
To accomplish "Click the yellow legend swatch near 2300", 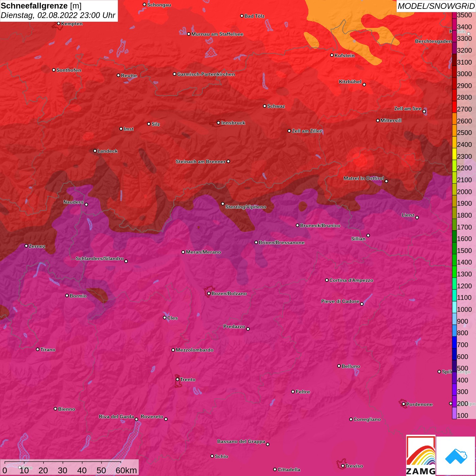I will click(454, 154).
